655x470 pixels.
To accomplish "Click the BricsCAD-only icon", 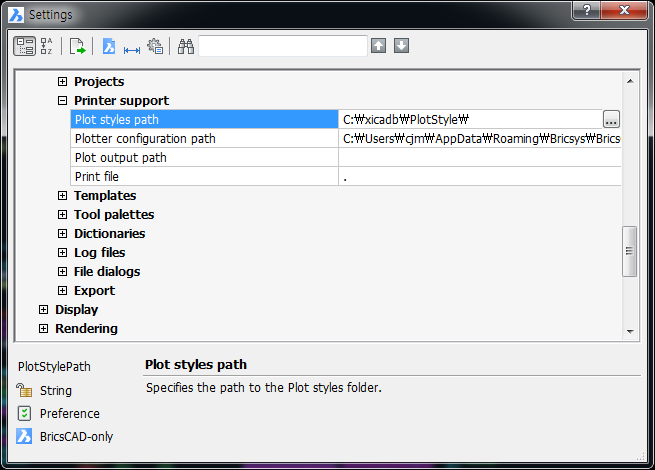I will click(24, 436).
